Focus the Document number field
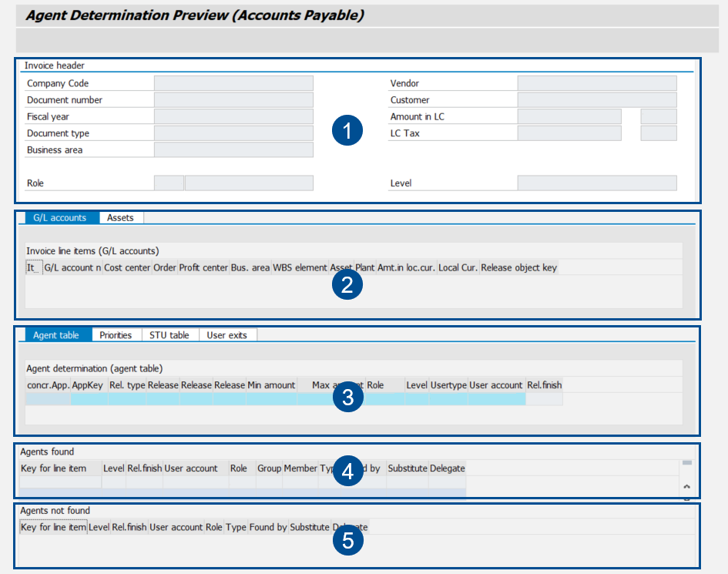The width and height of the screenshot is (728, 574). pos(233,100)
